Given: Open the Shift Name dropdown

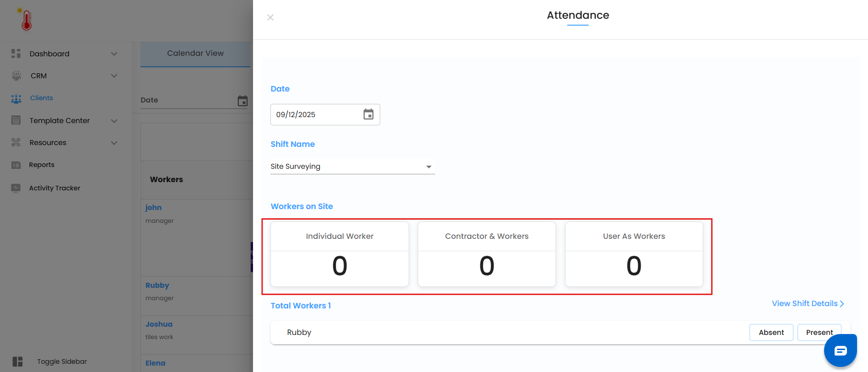Looking at the screenshot, I should click(x=352, y=167).
